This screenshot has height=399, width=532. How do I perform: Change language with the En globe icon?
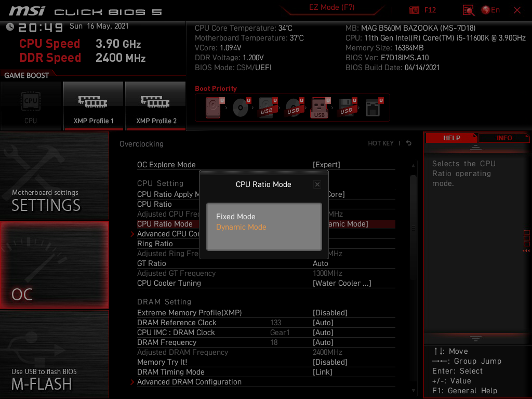coord(490,10)
